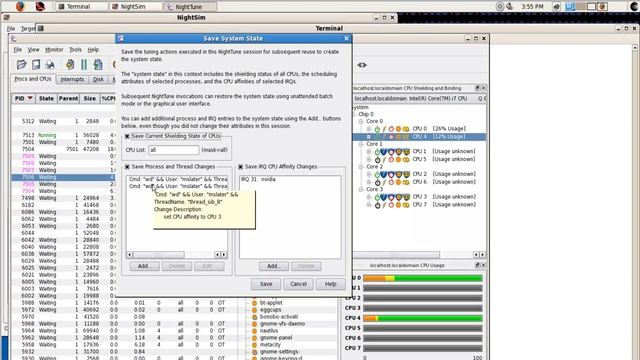Click the orange circle icon on CPU 7 row
This screenshot has width=640, height=360.
398,205
